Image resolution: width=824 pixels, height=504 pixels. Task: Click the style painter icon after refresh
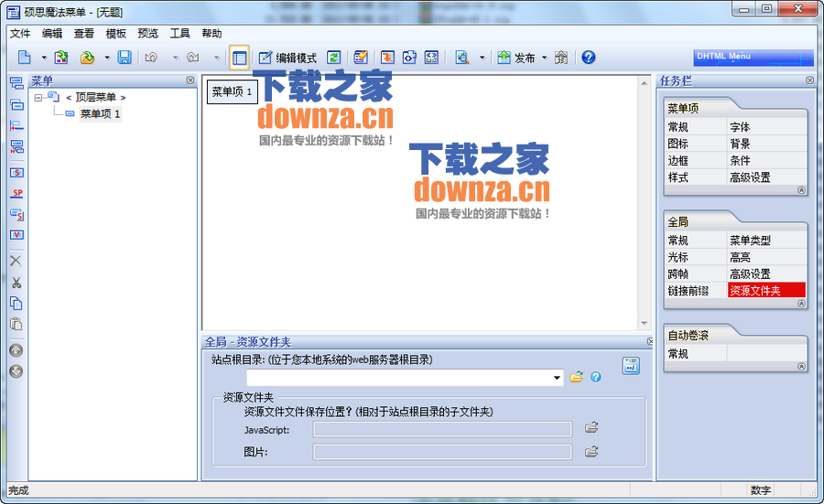(361, 58)
